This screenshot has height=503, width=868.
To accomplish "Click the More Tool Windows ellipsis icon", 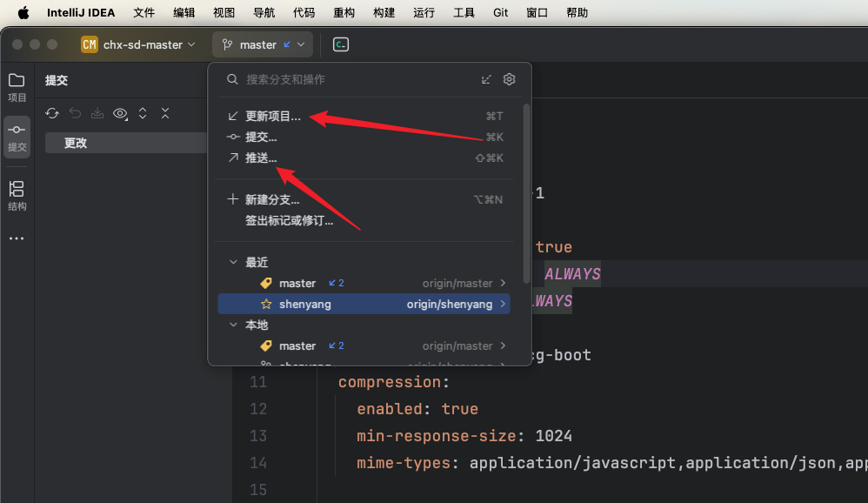I will click(16, 238).
